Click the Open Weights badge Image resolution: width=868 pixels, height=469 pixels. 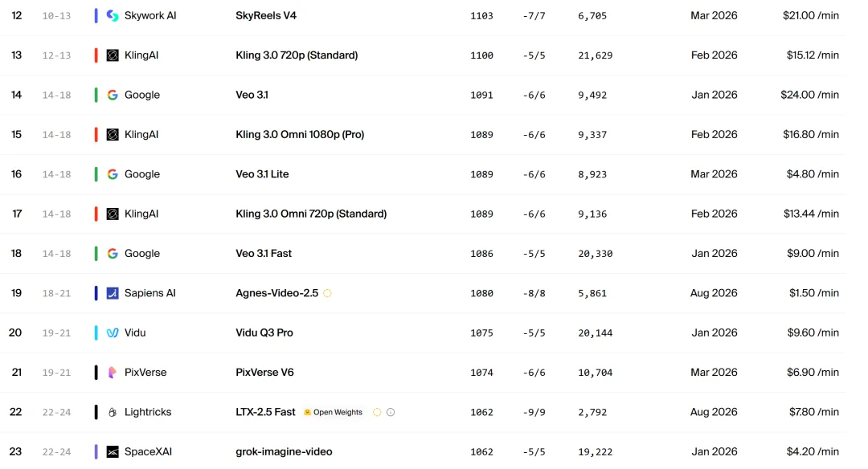pyautogui.click(x=334, y=412)
